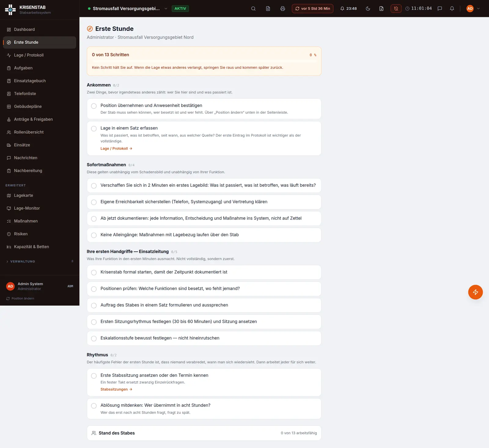Open the chat message icon in header

440,9
